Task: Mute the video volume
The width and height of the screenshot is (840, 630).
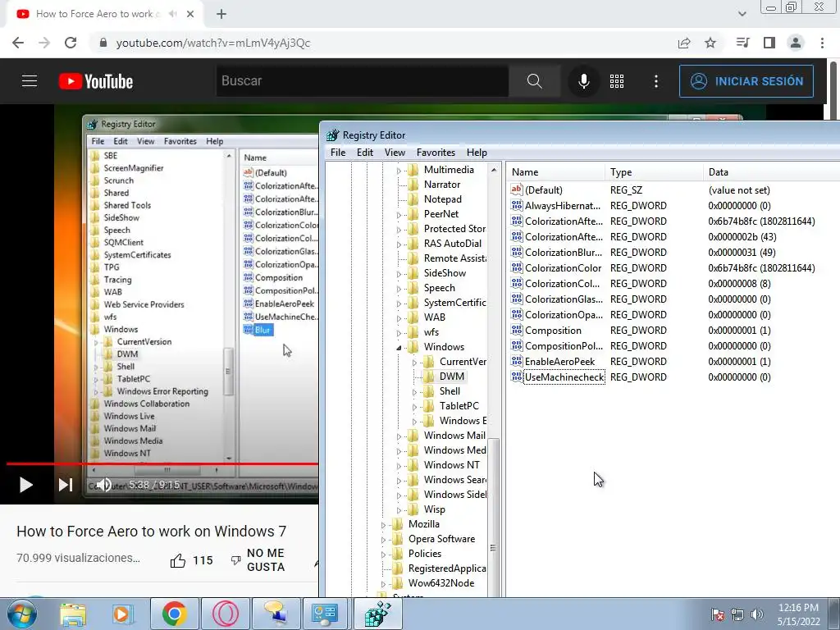Action: tap(104, 485)
